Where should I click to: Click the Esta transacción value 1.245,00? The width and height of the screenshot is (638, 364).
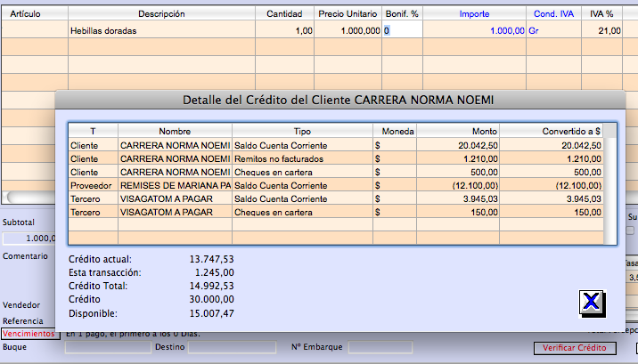(215, 272)
